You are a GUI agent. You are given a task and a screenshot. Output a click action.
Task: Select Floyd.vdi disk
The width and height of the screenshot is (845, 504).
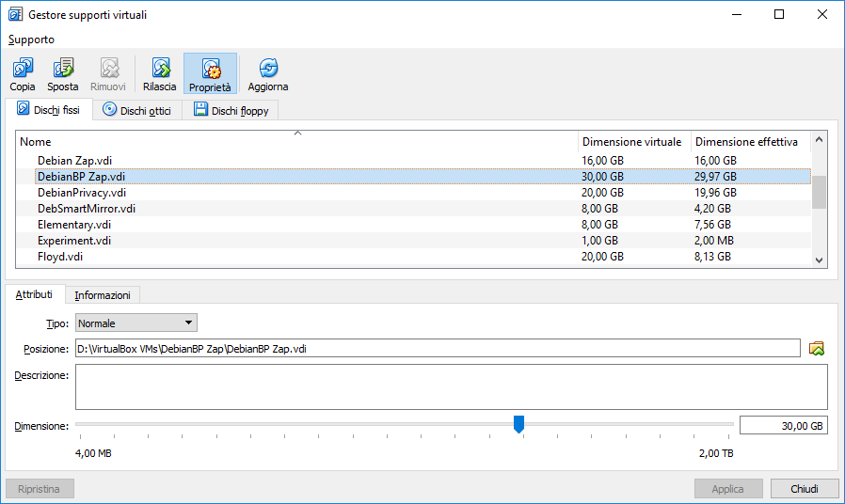click(413, 257)
